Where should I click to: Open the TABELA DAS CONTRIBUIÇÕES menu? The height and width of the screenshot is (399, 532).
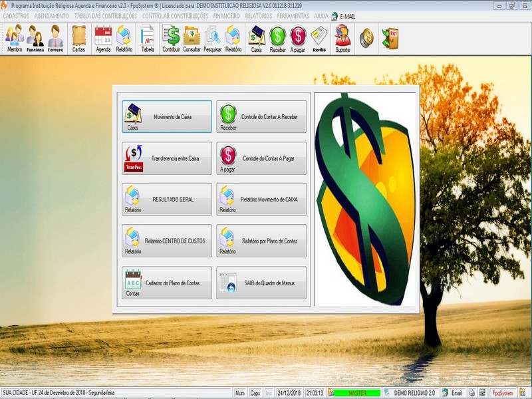[106, 16]
